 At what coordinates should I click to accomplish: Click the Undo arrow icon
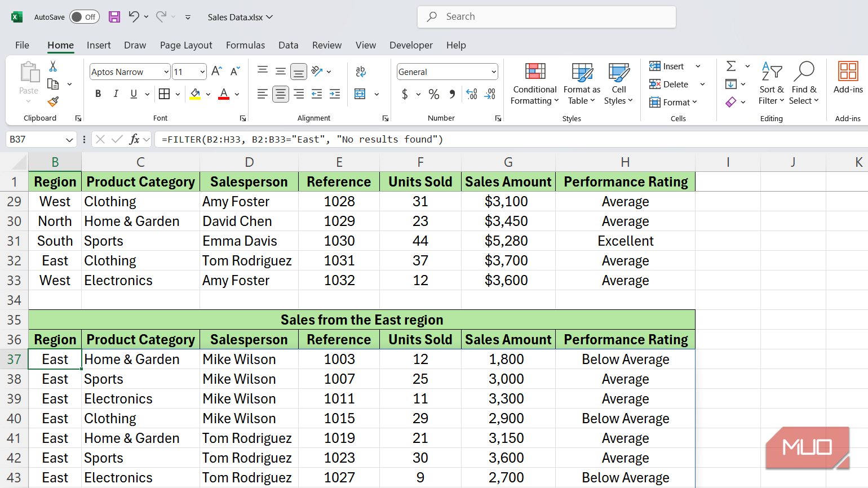[134, 17]
